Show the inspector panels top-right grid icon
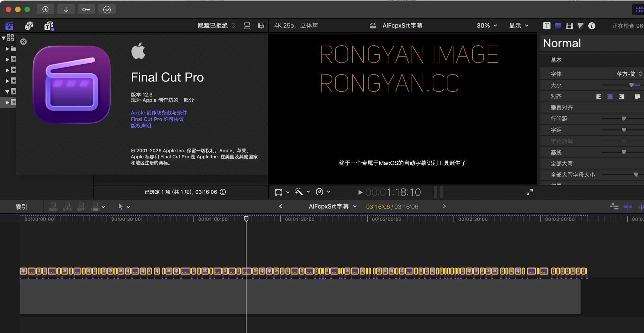 coord(639,9)
